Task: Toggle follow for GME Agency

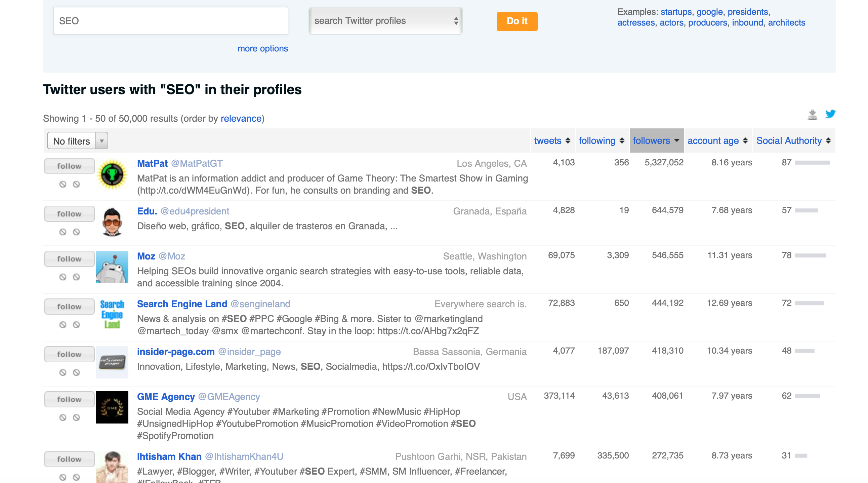Action: [69, 399]
